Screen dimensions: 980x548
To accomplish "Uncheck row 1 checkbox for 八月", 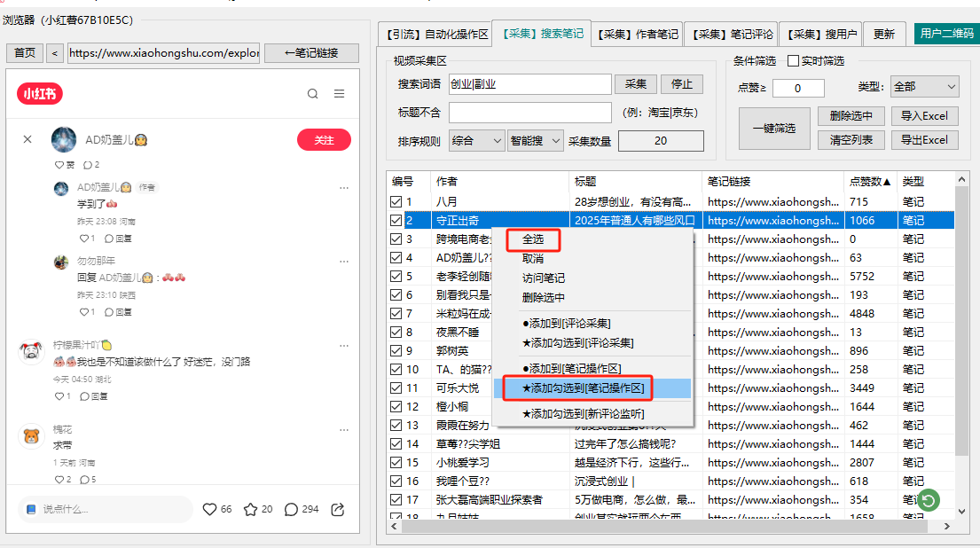I will click(396, 202).
